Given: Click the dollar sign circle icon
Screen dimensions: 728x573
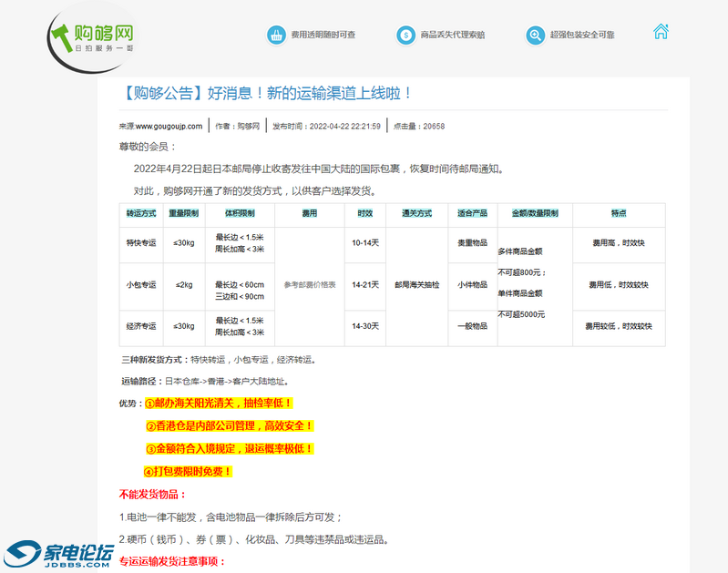Looking at the screenshot, I should click(405, 35).
